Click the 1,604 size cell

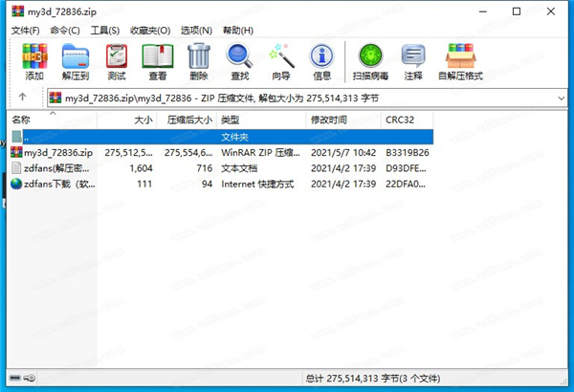coord(141,168)
